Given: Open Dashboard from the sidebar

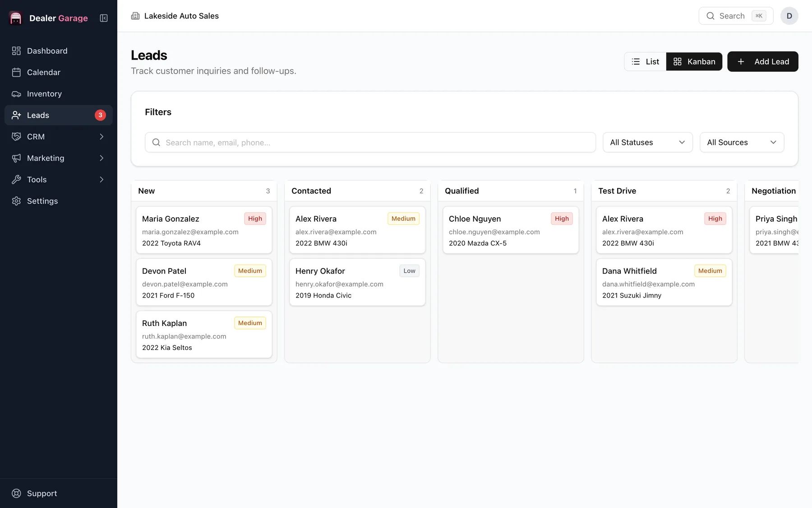Looking at the screenshot, I should (59, 51).
